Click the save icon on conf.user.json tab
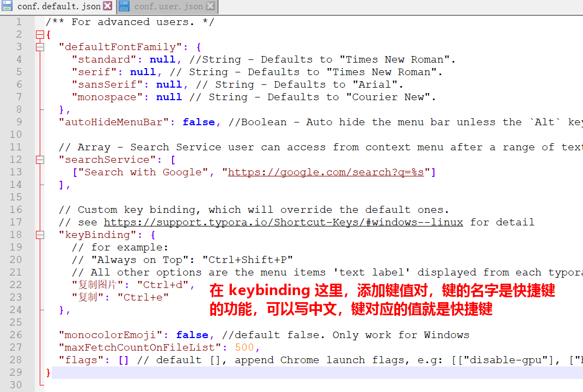Image resolution: width=583 pixels, height=392 pixels. click(x=124, y=5)
